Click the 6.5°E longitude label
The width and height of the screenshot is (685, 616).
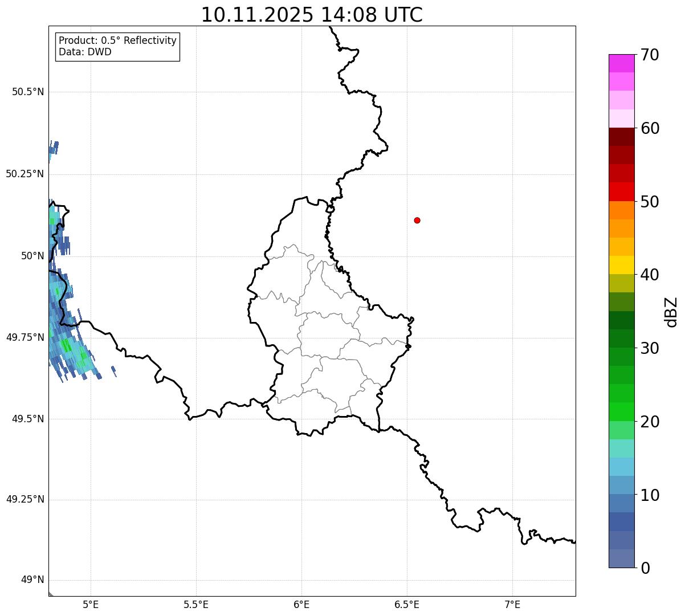407,604
